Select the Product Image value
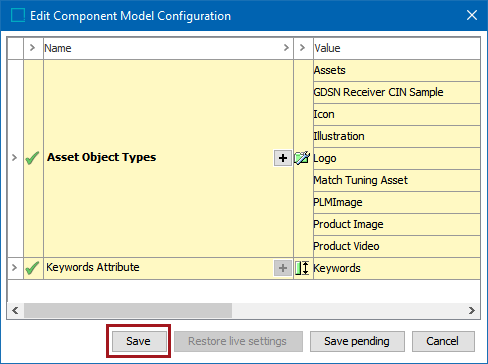Screen dimensions: 488x364 397,224
